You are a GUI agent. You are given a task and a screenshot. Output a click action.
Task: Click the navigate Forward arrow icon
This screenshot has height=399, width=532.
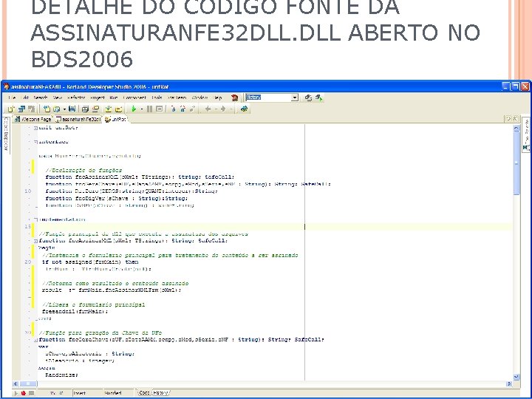click(223, 109)
